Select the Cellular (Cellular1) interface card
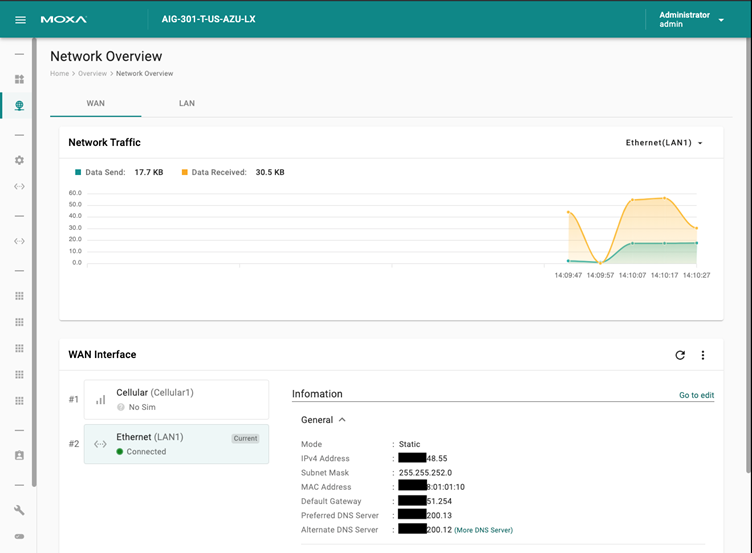The width and height of the screenshot is (752, 553). click(176, 400)
